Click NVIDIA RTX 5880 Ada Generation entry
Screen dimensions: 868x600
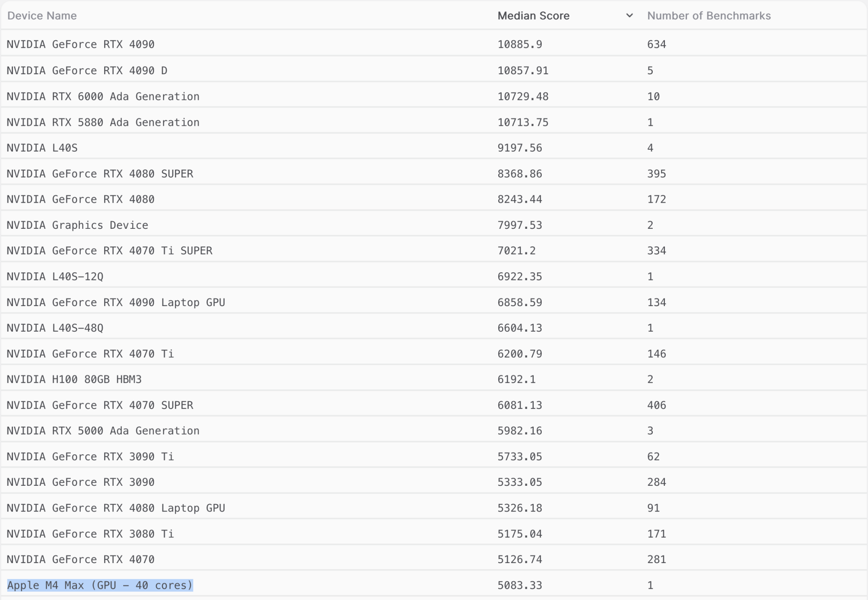pos(103,122)
